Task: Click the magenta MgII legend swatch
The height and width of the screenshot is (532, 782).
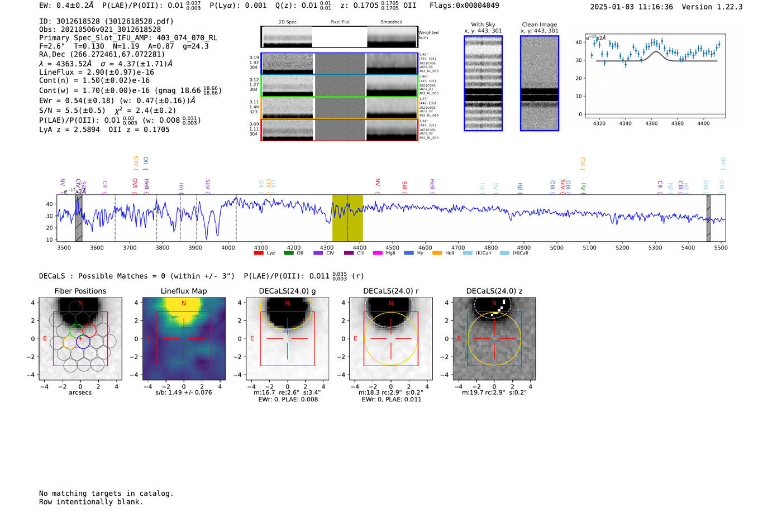Action: (x=378, y=253)
